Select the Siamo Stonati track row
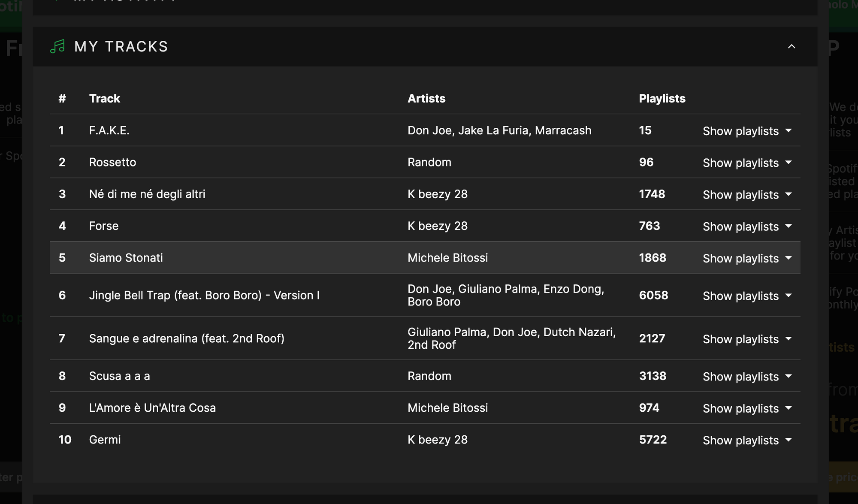 [x=425, y=258]
